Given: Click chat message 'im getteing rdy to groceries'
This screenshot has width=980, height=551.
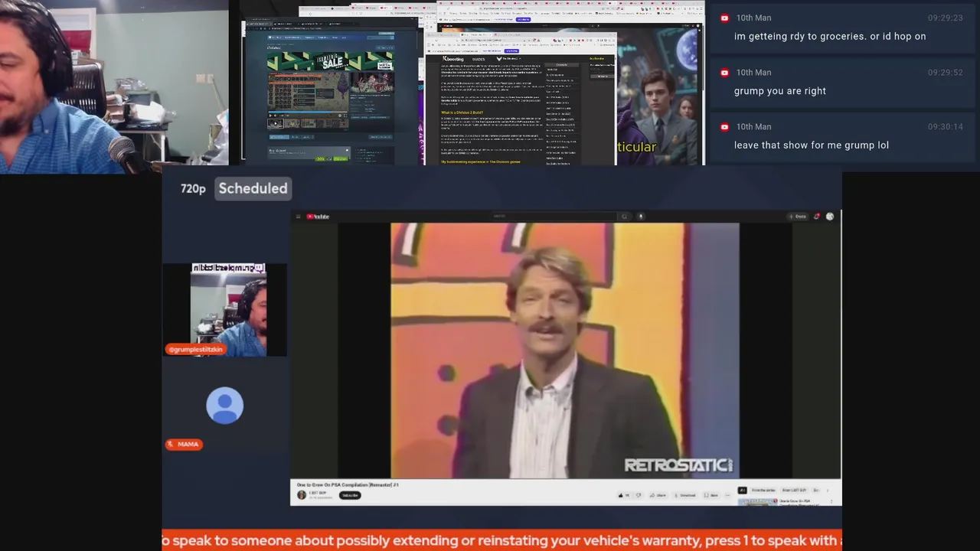Looking at the screenshot, I should click(830, 36).
